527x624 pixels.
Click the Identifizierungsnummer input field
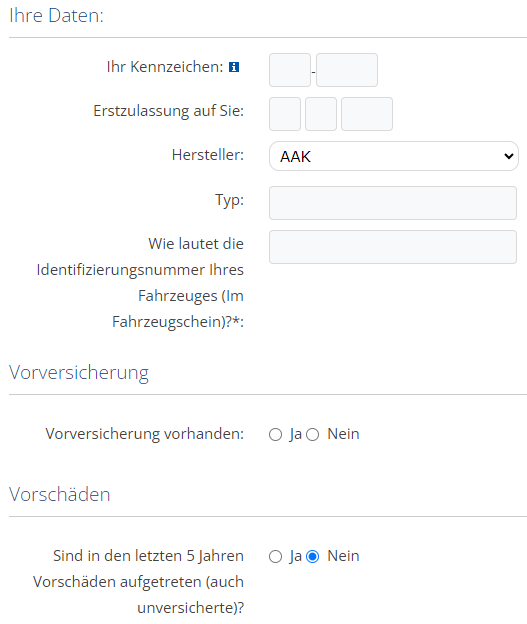393,247
